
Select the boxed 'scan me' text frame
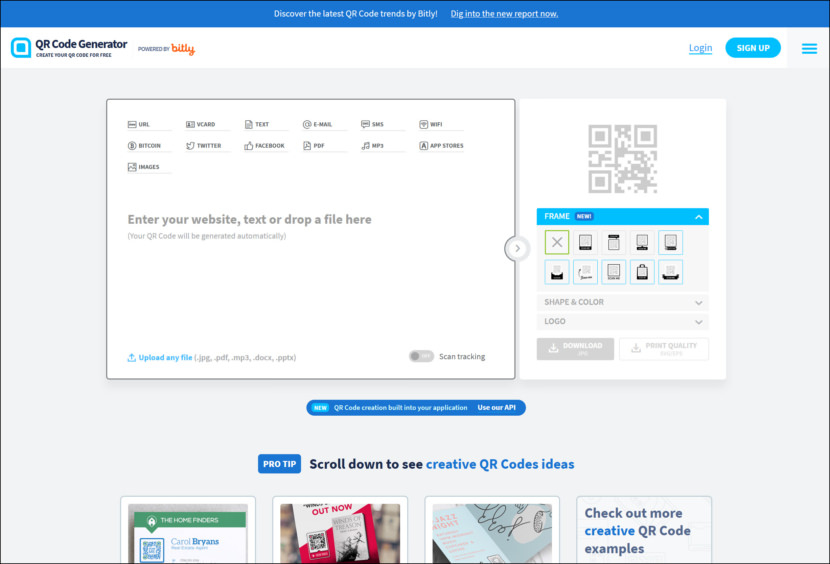pyautogui.click(x=614, y=272)
